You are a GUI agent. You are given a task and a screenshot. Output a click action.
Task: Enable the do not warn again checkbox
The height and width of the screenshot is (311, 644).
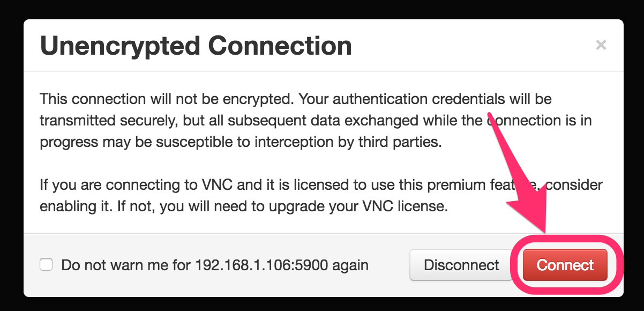click(x=47, y=265)
